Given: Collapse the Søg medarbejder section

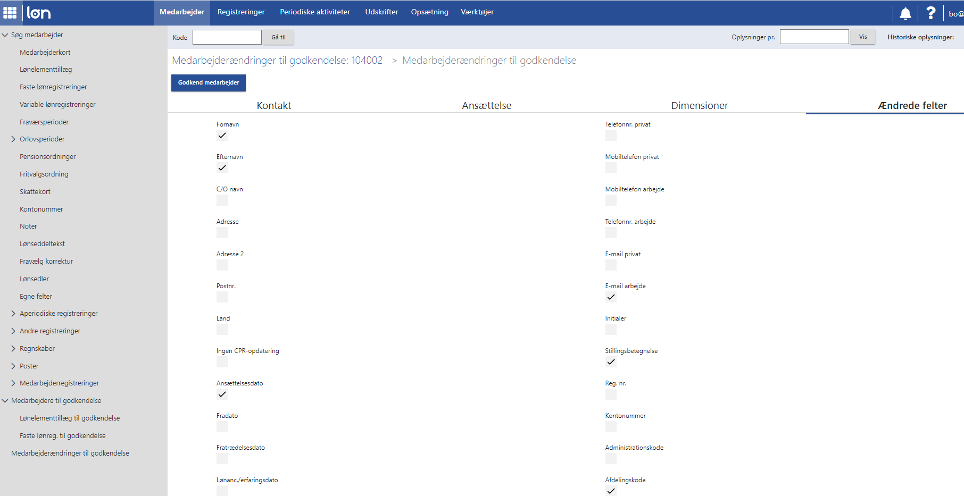Looking at the screenshot, I should (x=4, y=35).
